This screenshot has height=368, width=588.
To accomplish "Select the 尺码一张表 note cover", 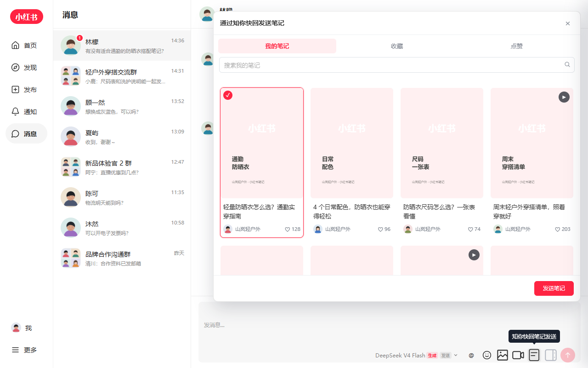I will [x=442, y=143].
